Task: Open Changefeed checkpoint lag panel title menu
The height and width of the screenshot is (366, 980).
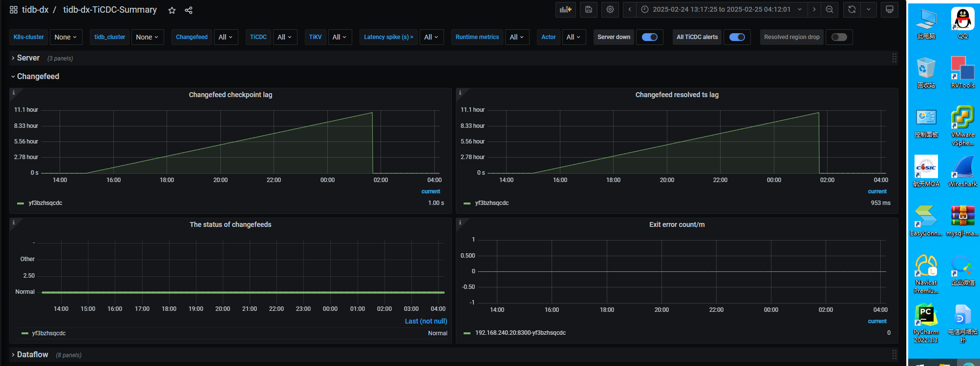Action: (x=230, y=95)
